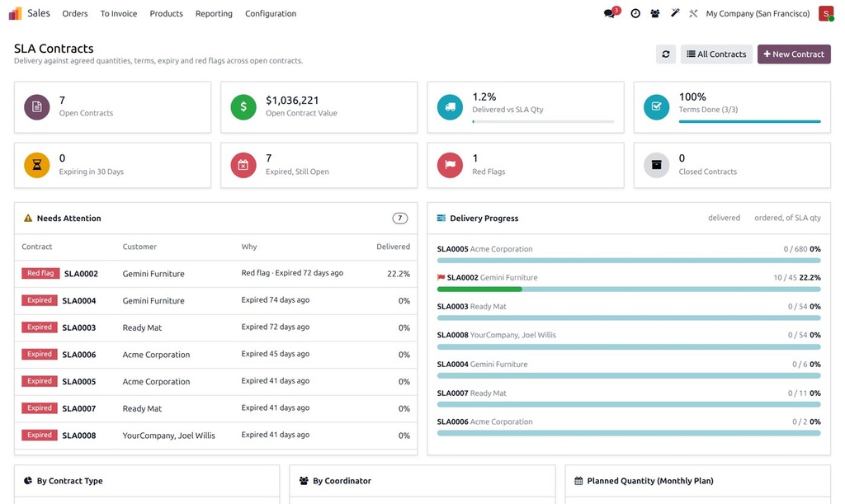This screenshot has height=504, width=845.
Task: Click SLA0005 Acme Corporation in Delivery Progress
Action: (x=484, y=249)
